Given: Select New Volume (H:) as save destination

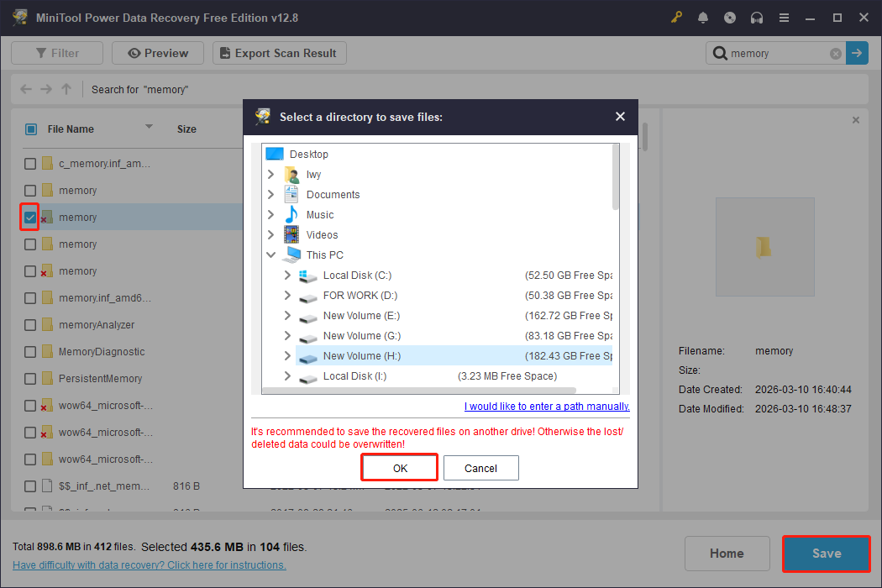Looking at the screenshot, I should [x=361, y=355].
